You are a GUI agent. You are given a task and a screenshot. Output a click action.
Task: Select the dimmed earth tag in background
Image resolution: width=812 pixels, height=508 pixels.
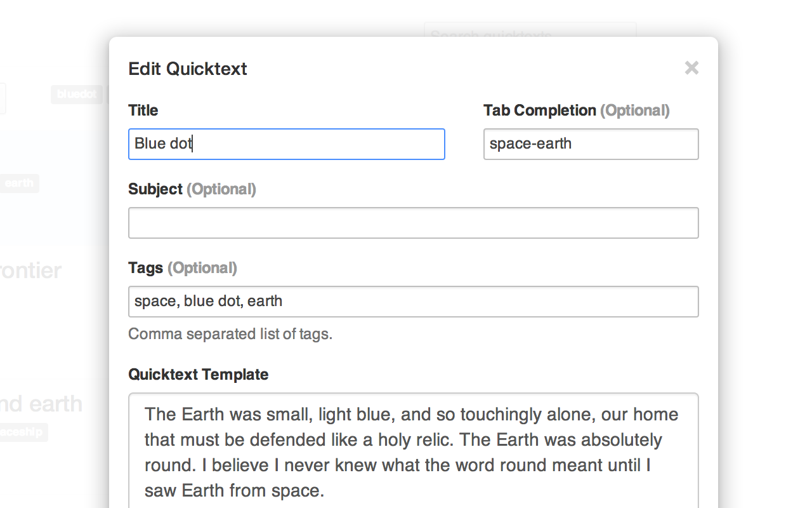point(19,184)
